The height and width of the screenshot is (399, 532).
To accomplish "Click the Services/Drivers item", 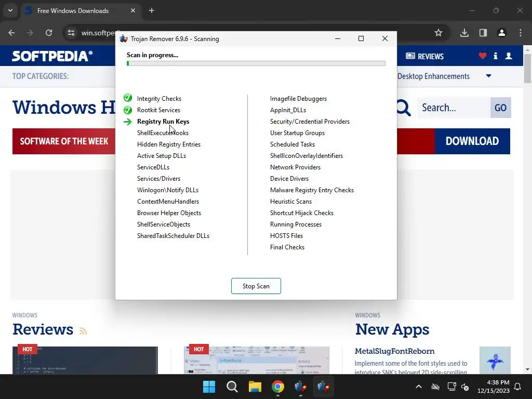I will coord(158,179).
